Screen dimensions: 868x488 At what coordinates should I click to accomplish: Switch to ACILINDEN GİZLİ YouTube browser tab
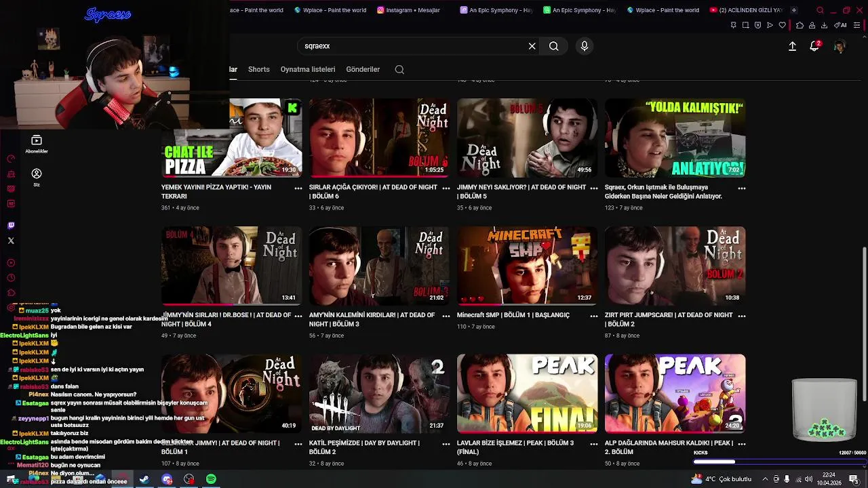point(746,10)
